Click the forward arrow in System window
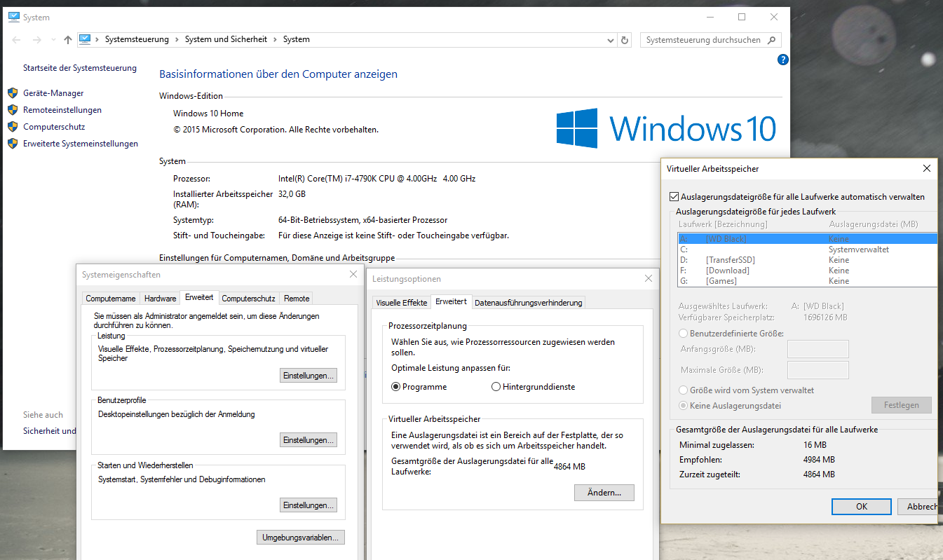943x560 pixels. 36,40
